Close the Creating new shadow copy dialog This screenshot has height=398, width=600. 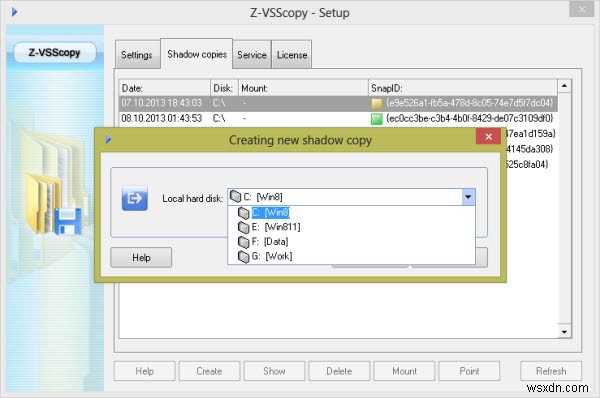pos(488,137)
